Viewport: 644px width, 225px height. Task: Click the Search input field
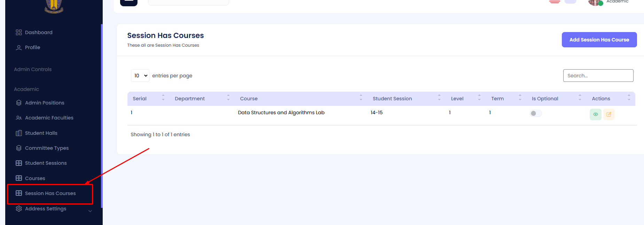(x=598, y=76)
